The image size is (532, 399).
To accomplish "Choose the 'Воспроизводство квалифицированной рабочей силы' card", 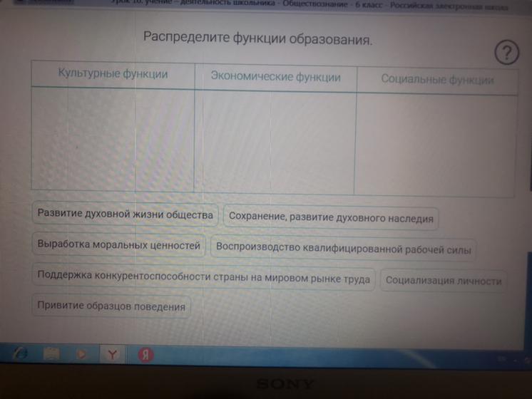I will [343, 249].
